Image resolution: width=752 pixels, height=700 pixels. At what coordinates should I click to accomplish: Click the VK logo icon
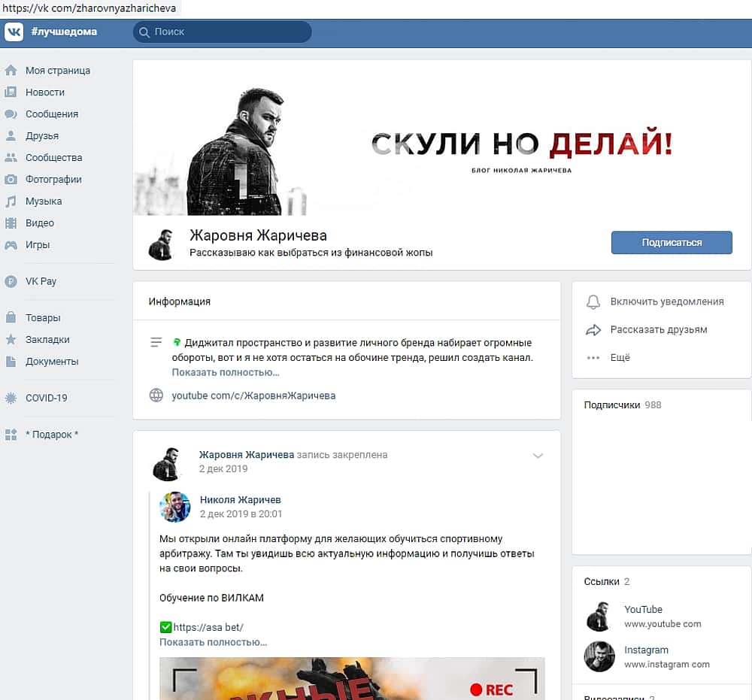[x=14, y=32]
